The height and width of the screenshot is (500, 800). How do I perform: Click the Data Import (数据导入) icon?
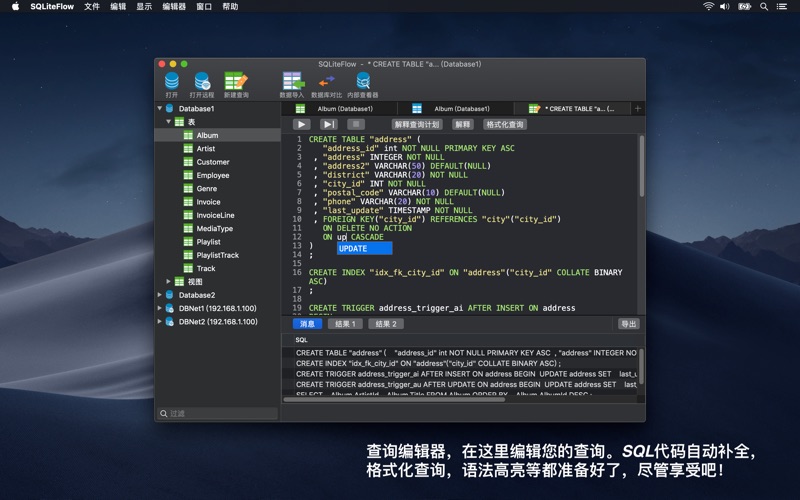[292, 81]
